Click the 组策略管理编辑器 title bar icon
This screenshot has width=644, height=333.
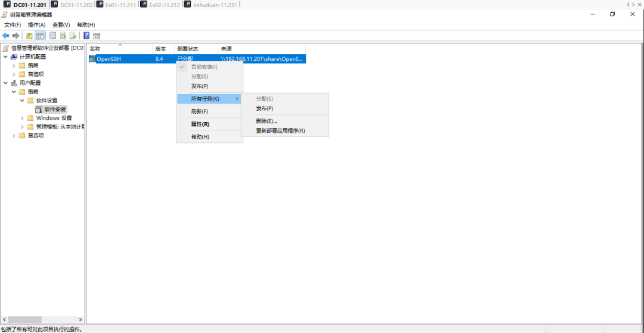pyautogui.click(x=4, y=14)
